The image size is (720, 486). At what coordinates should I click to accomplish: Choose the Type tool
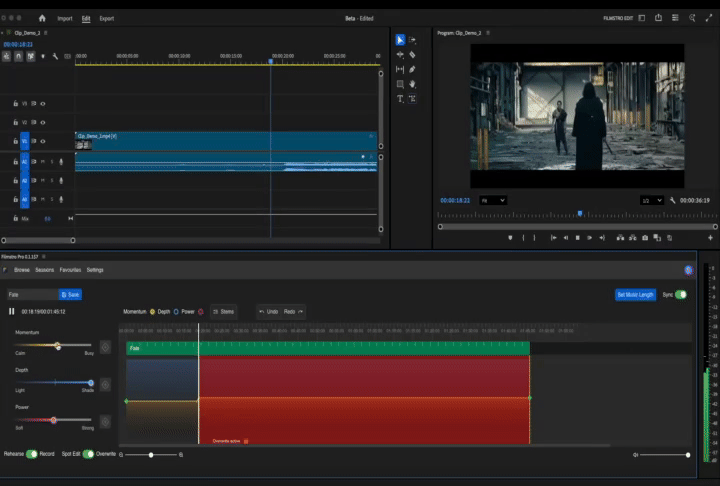[x=400, y=99]
